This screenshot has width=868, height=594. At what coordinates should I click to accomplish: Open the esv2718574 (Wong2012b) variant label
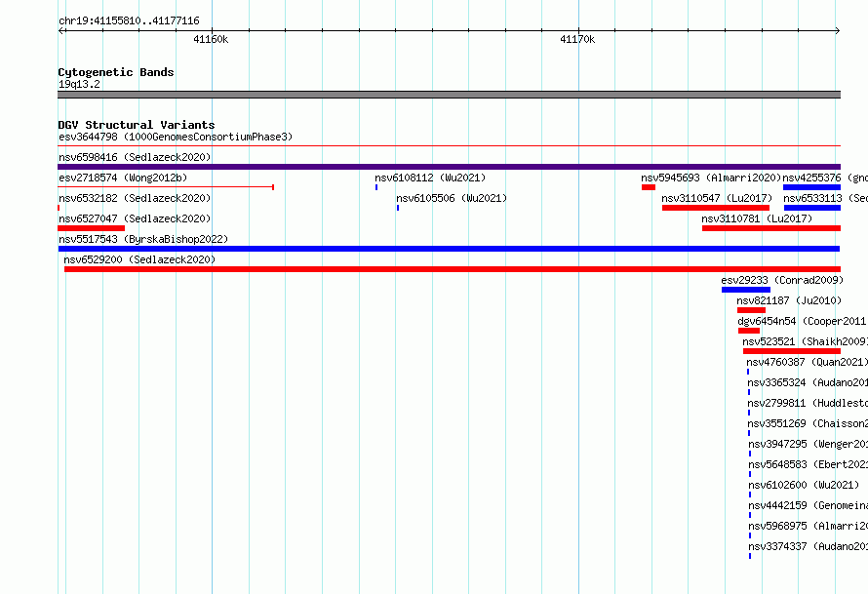pyautogui.click(x=123, y=178)
